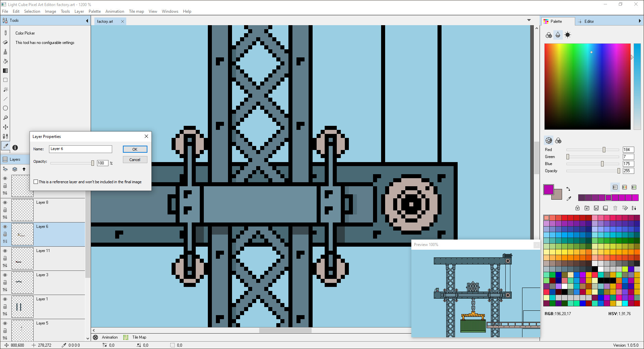The image size is (644, 349).
Task: Cancel the Layer Properties dialog
Action: click(135, 159)
